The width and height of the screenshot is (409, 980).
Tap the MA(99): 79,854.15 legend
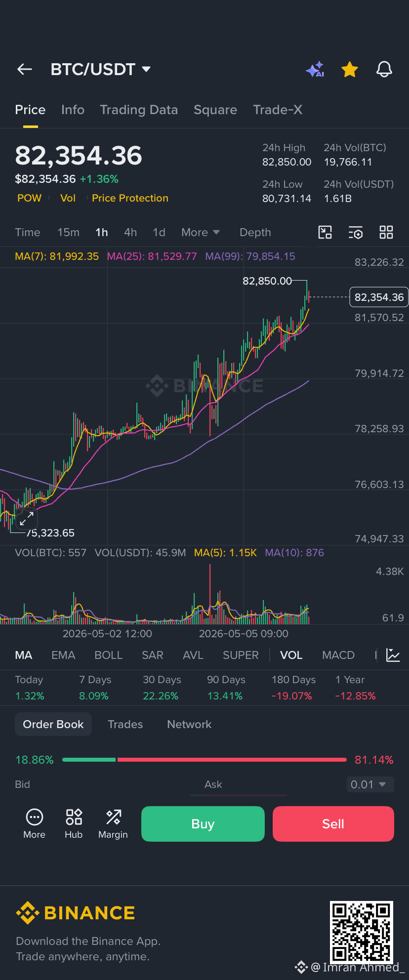(x=250, y=256)
